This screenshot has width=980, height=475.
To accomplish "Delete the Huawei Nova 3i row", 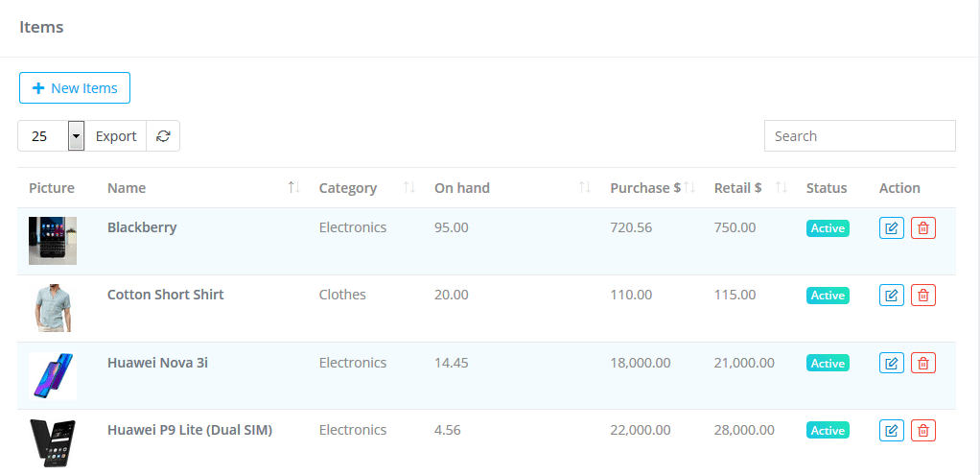I will [922, 363].
